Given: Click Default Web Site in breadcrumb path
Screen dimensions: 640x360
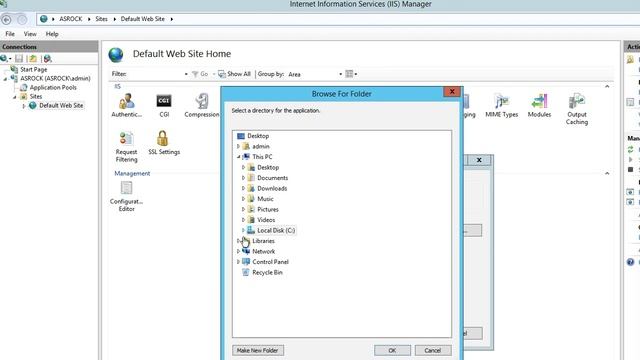Looking at the screenshot, I should [142, 19].
